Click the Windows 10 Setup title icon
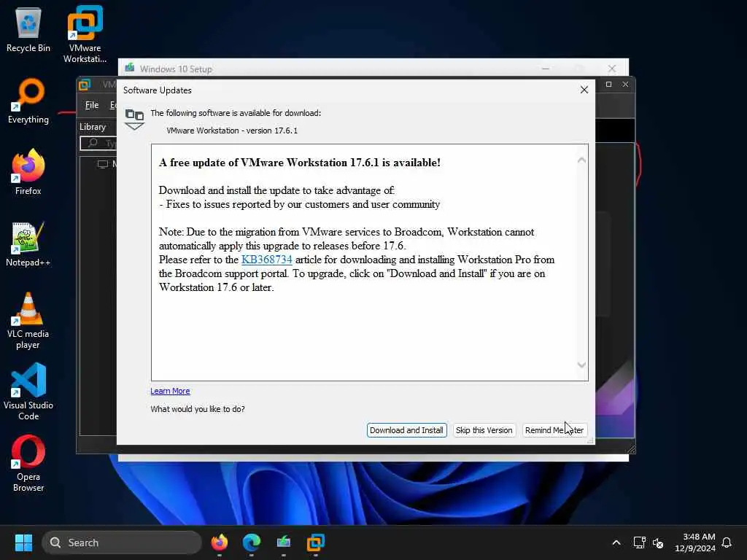Image resolution: width=747 pixels, height=560 pixels. point(129,68)
